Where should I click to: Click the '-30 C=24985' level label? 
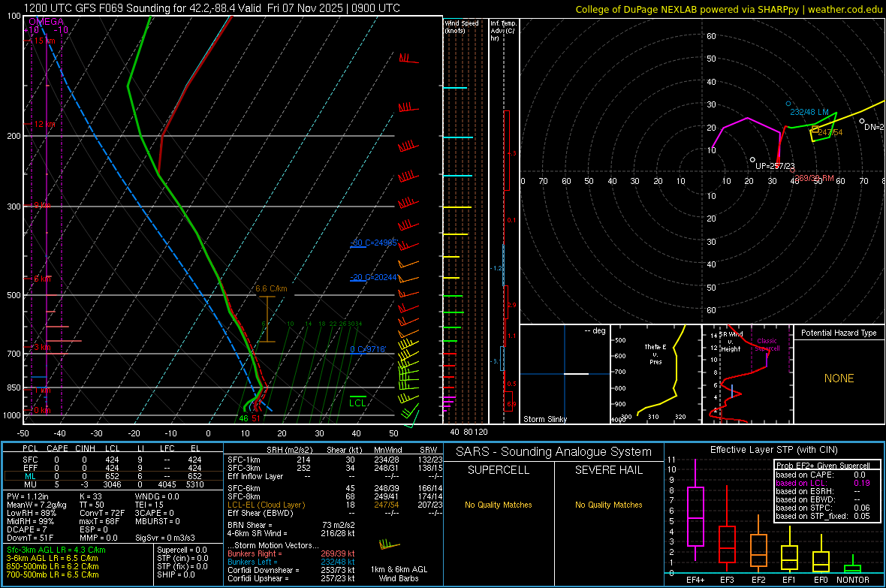(374, 243)
